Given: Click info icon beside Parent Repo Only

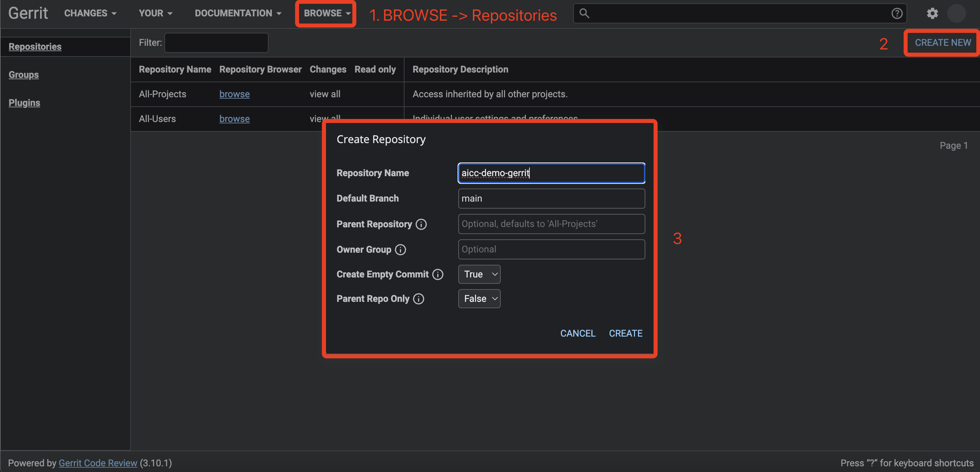Looking at the screenshot, I should [419, 299].
